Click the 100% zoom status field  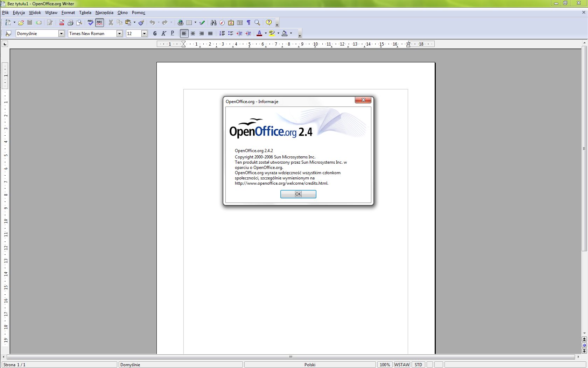385,364
